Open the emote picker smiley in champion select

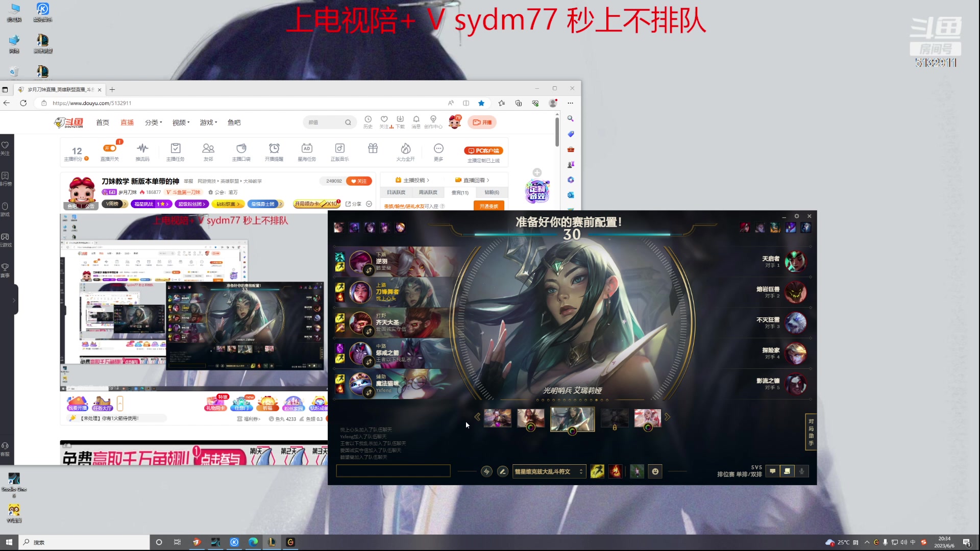[x=655, y=471]
